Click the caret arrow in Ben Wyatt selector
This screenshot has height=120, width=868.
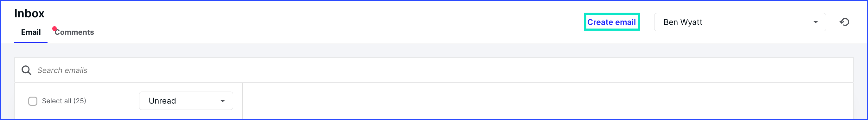815,22
